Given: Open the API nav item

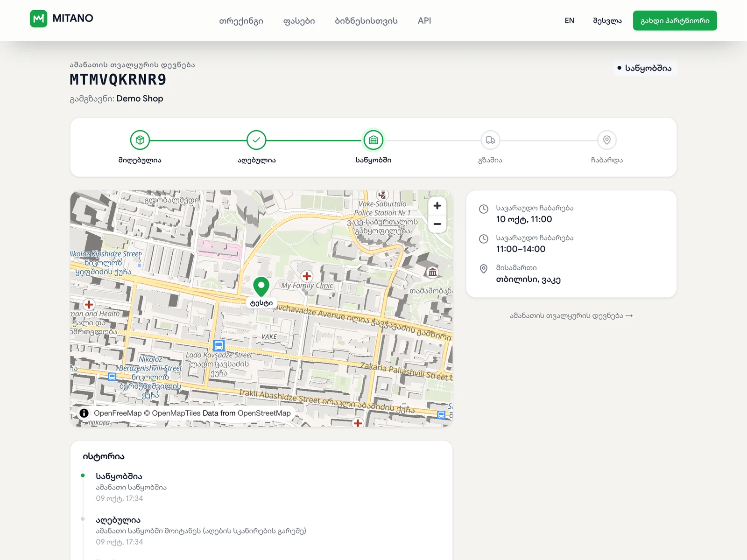Looking at the screenshot, I should pyautogui.click(x=424, y=21).
